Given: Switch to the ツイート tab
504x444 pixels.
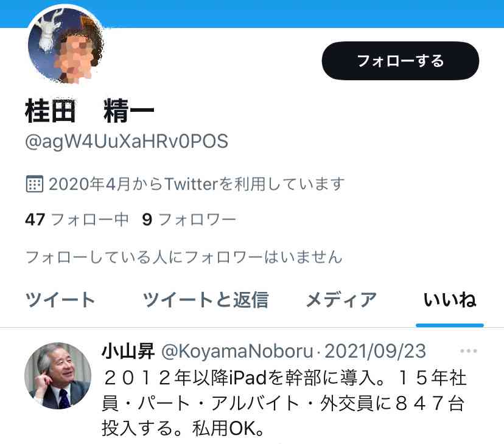Looking at the screenshot, I should pyautogui.click(x=60, y=299).
